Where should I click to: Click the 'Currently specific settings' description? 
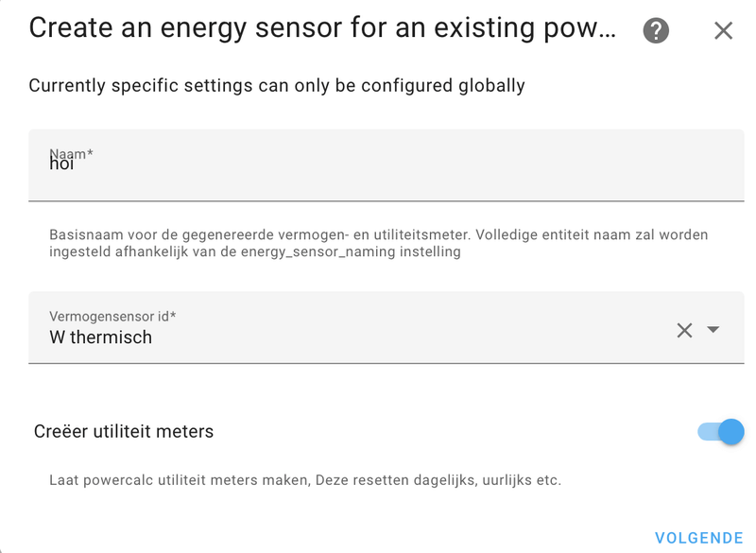click(x=276, y=86)
